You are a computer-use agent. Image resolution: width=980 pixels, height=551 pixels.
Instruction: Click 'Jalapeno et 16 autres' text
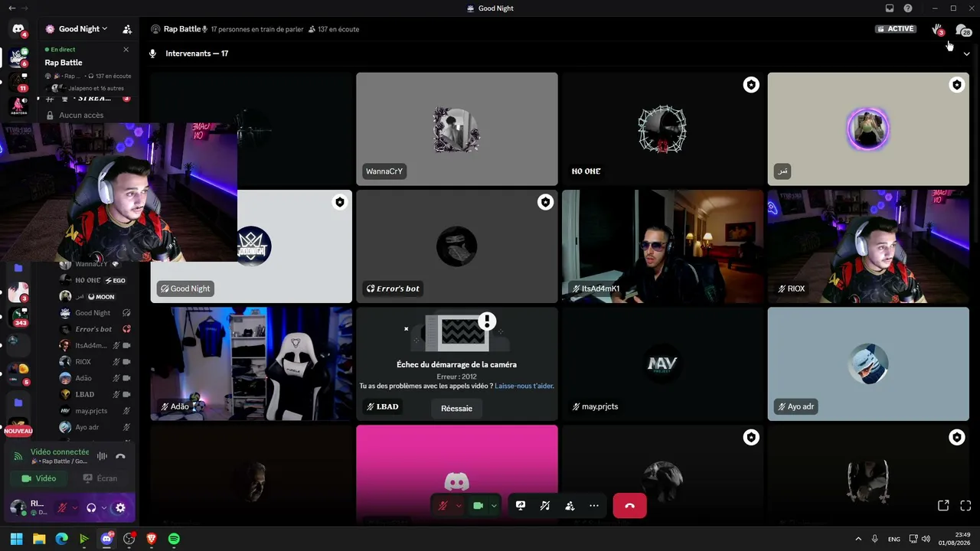96,89
